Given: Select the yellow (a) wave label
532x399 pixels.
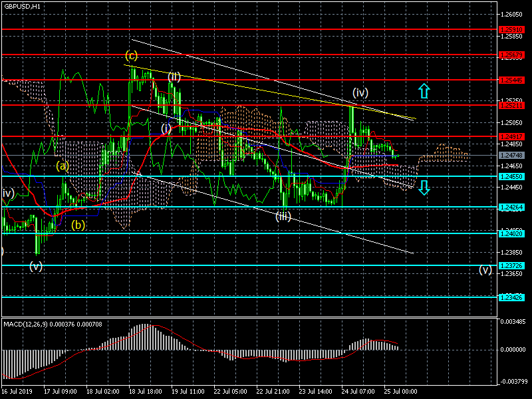Looking at the screenshot, I should pos(63,166).
